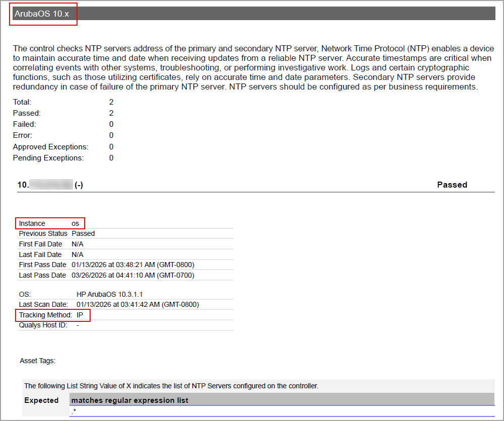
Task: Click the OS value HP ArubaOS 10.3.1.1
Action: point(110,294)
